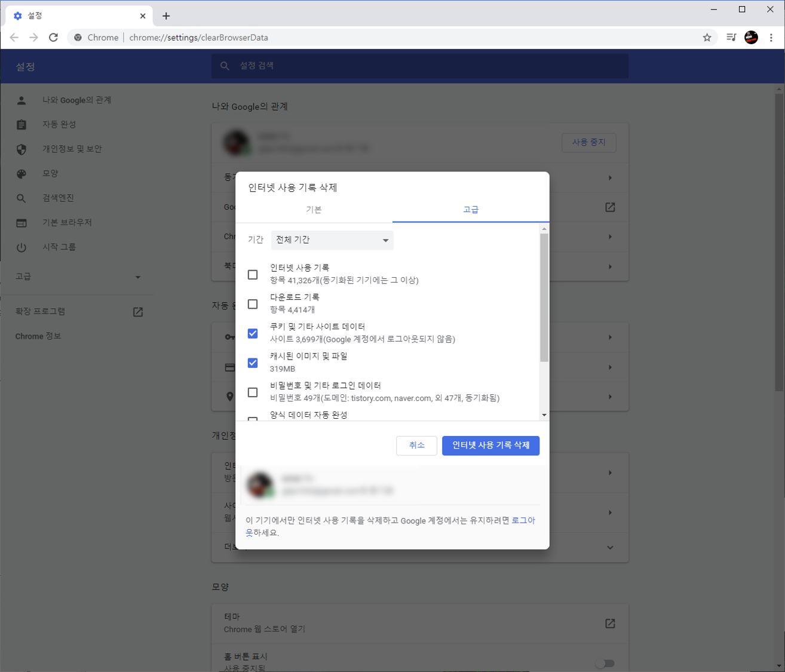
Task: Open 모양 section in sidebar
Action: (x=50, y=173)
